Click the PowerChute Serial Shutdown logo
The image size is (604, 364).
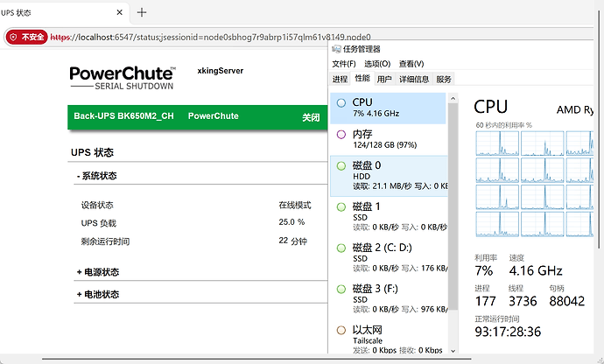123,78
